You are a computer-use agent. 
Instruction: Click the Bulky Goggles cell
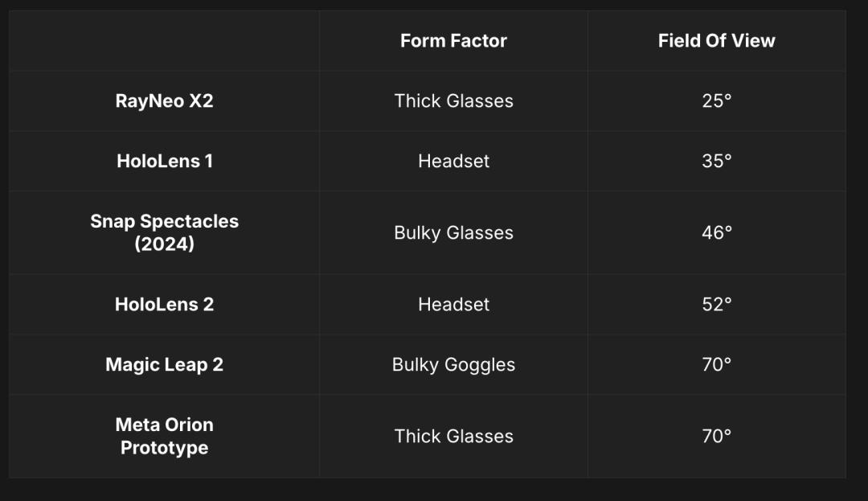click(x=453, y=364)
